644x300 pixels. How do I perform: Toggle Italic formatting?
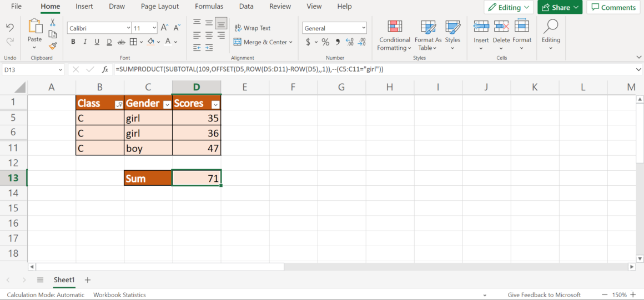coord(85,42)
